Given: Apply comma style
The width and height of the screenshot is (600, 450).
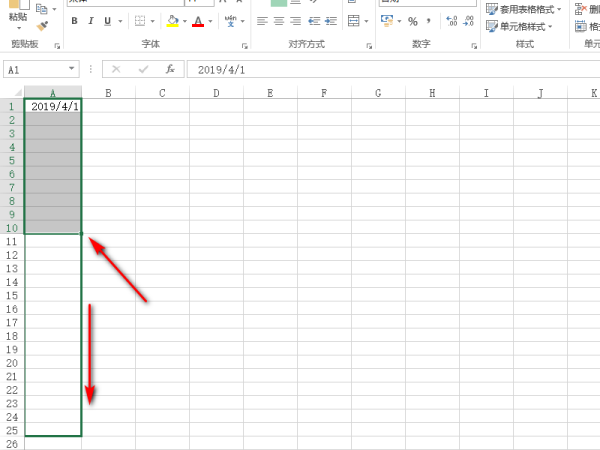Looking at the screenshot, I should (x=429, y=21).
